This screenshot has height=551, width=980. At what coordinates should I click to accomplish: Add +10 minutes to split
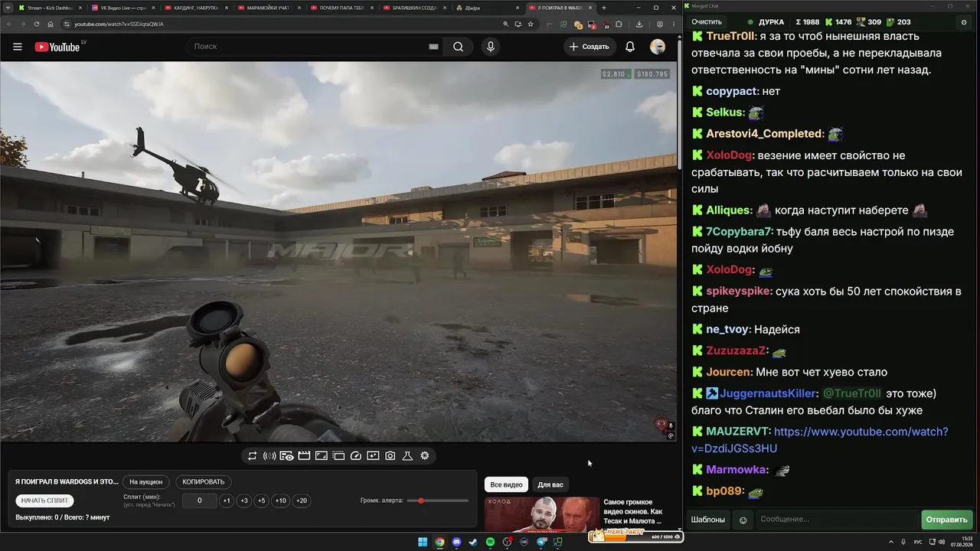click(x=281, y=500)
